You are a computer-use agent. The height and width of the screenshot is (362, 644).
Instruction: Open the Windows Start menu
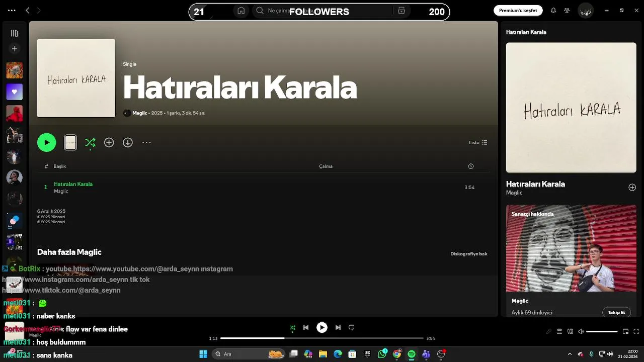click(203, 354)
